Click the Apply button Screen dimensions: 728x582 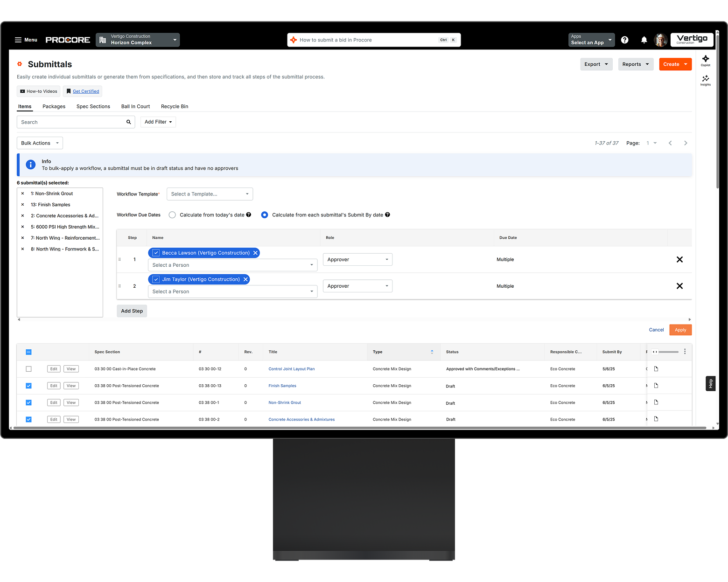[680, 330]
